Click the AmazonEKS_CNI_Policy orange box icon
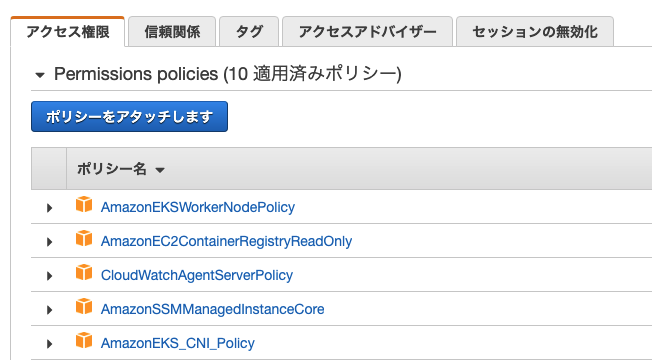This screenshot has width=652, height=360. coord(84,341)
